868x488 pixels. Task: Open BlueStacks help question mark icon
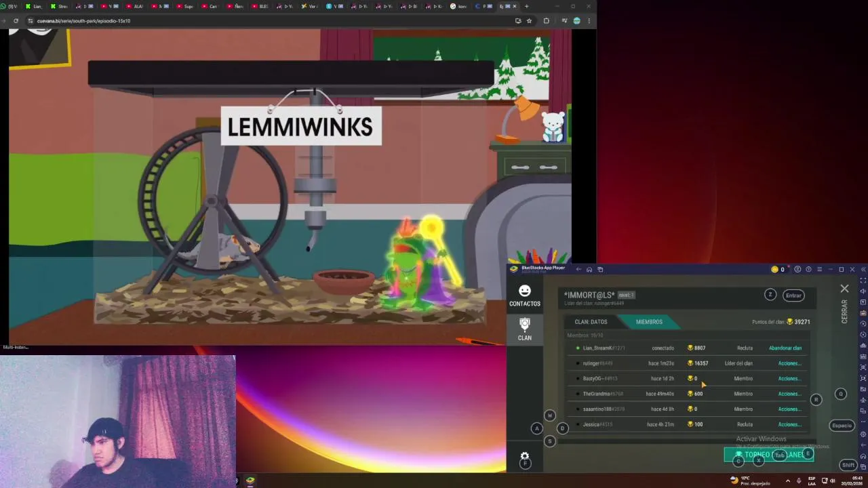pyautogui.click(x=808, y=269)
